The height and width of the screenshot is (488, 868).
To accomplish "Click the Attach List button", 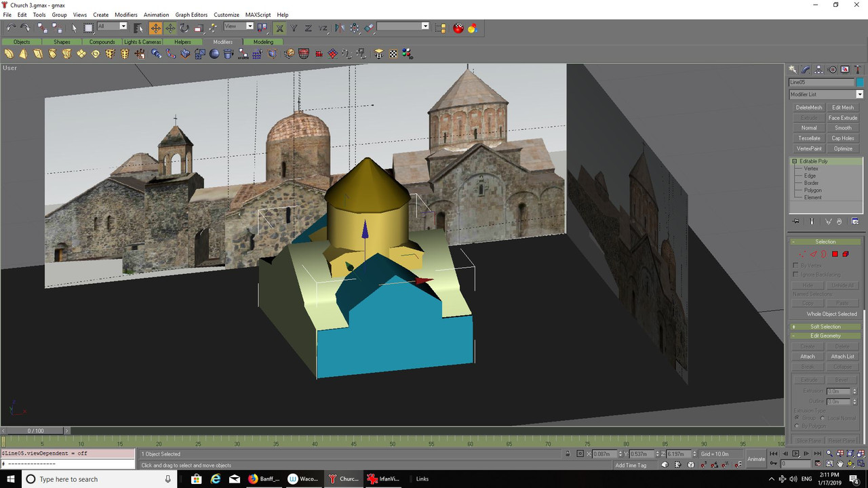I will point(843,357).
